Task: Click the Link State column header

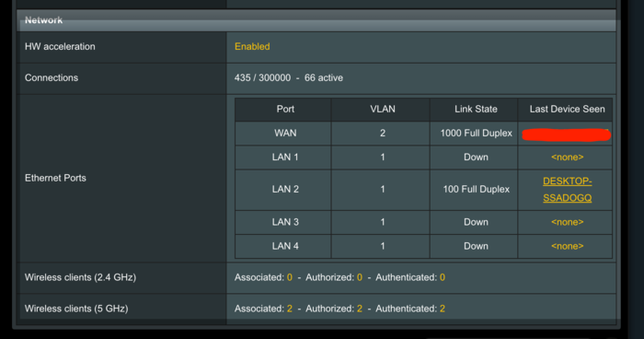Action: pyautogui.click(x=476, y=109)
